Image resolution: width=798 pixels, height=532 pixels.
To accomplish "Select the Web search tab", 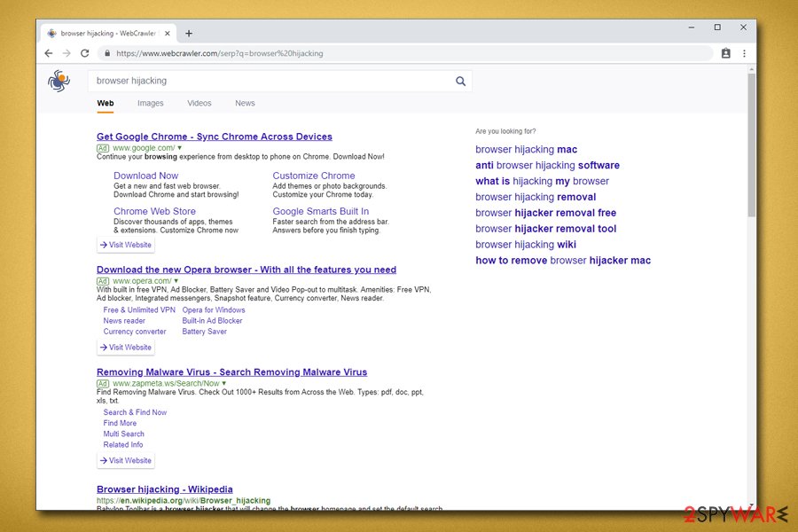I will [106, 104].
